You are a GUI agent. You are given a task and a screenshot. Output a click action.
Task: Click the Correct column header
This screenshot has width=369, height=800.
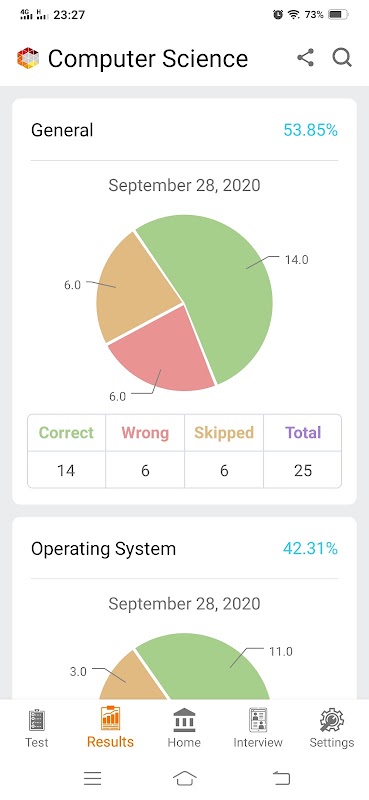pos(66,433)
